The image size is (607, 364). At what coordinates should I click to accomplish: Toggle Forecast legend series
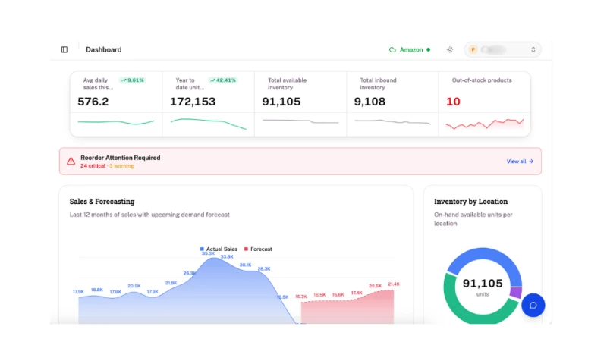(x=258, y=249)
